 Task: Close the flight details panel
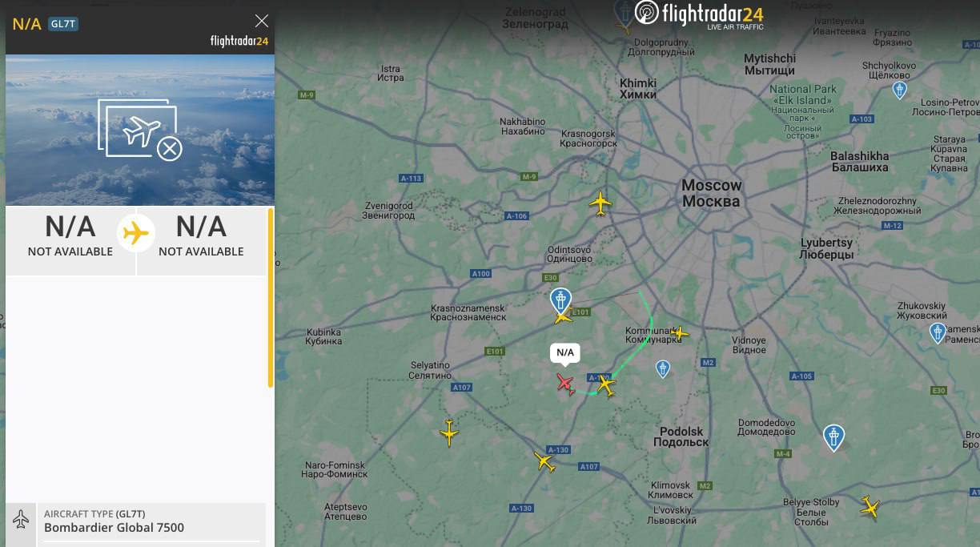261,21
